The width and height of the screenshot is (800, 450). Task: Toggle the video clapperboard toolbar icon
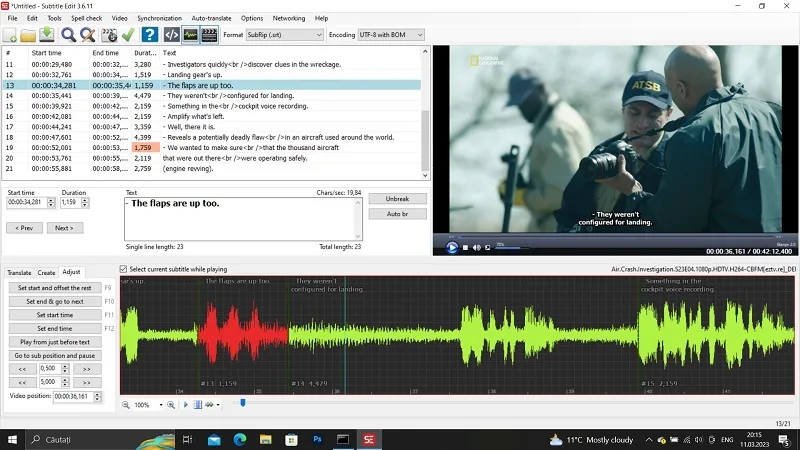[x=209, y=35]
